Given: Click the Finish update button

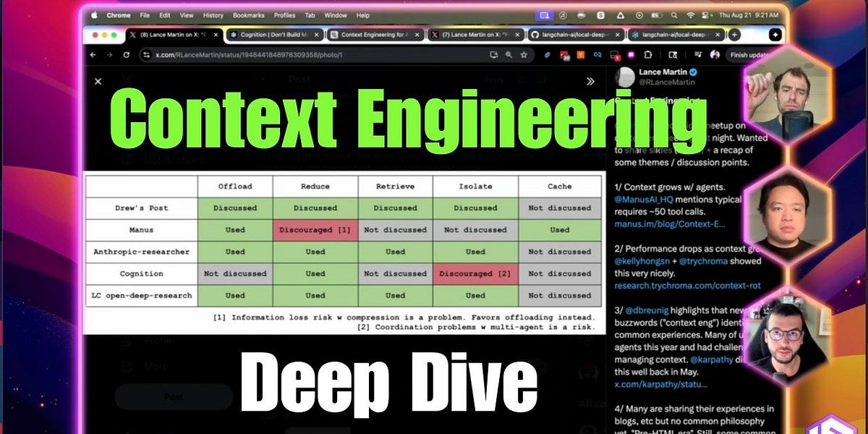Looking at the screenshot, I should 748,54.
